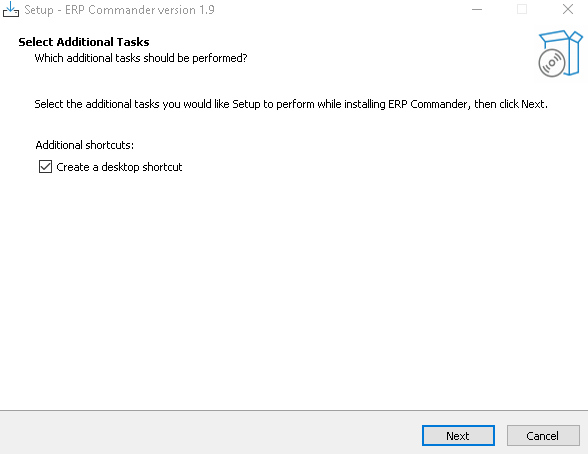Viewport: 588px width, 454px height.
Task: Click the Setup installer icon in title bar
Action: [11, 9]
